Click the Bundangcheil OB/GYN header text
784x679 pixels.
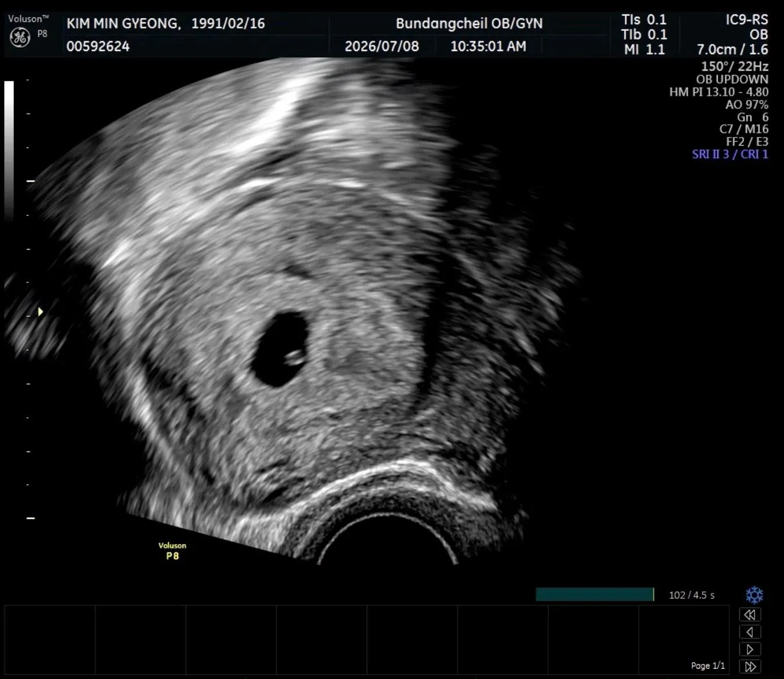469,24
